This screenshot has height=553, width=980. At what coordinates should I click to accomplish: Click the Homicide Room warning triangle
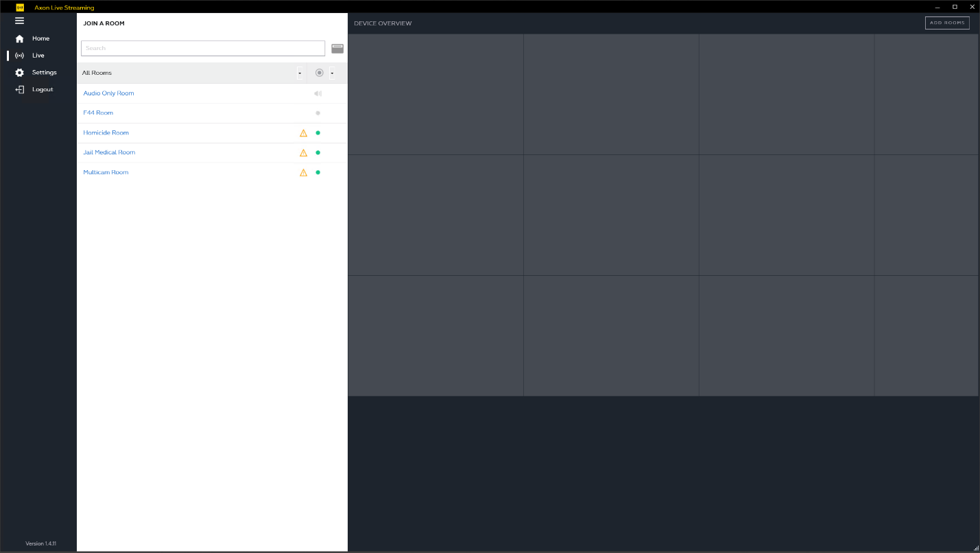tap(303, 133)
